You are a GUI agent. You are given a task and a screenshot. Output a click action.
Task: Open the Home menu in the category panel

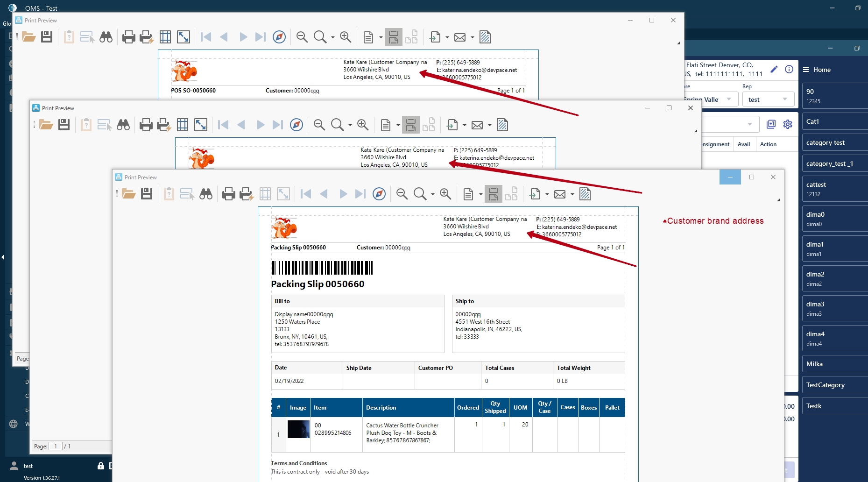tap(817, 70)
